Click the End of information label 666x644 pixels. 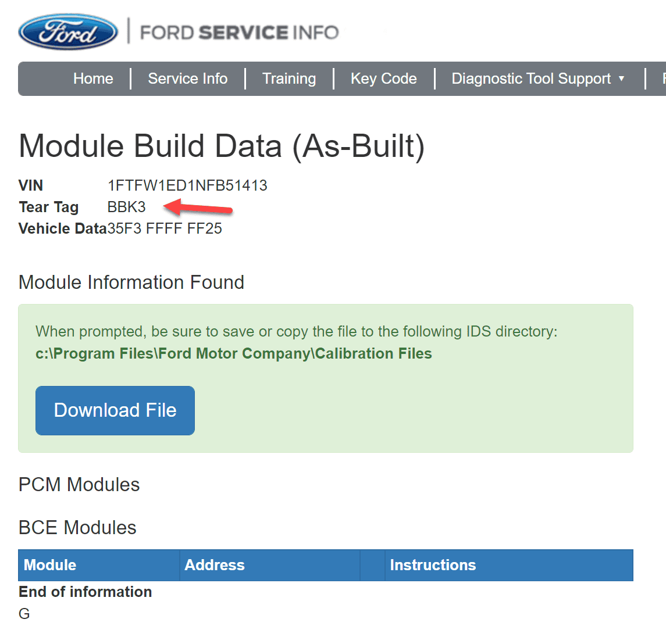click(85, 592)
